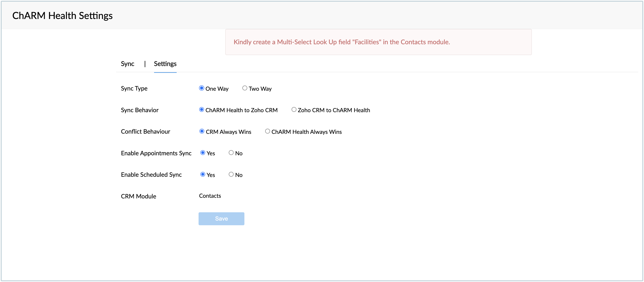The height and width of the screenshot is (282, 644).
Task: Select the One Way sync type
Action: pyautogui.click(x=201, y=88)
